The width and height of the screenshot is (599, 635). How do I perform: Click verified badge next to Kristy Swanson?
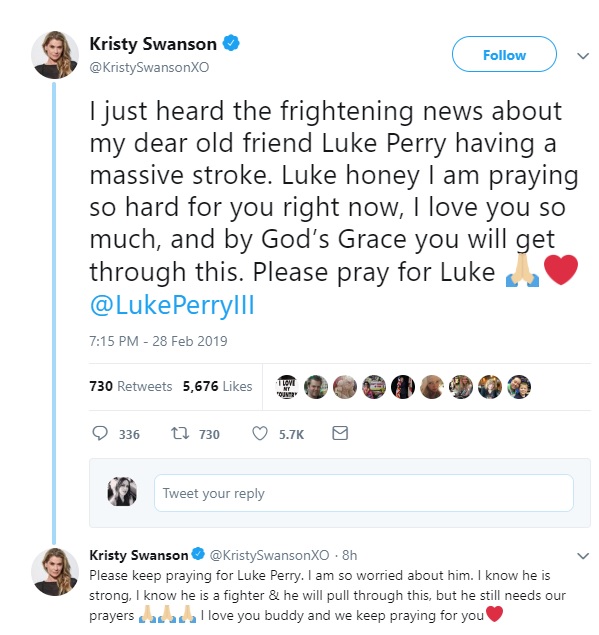[231, 43]
